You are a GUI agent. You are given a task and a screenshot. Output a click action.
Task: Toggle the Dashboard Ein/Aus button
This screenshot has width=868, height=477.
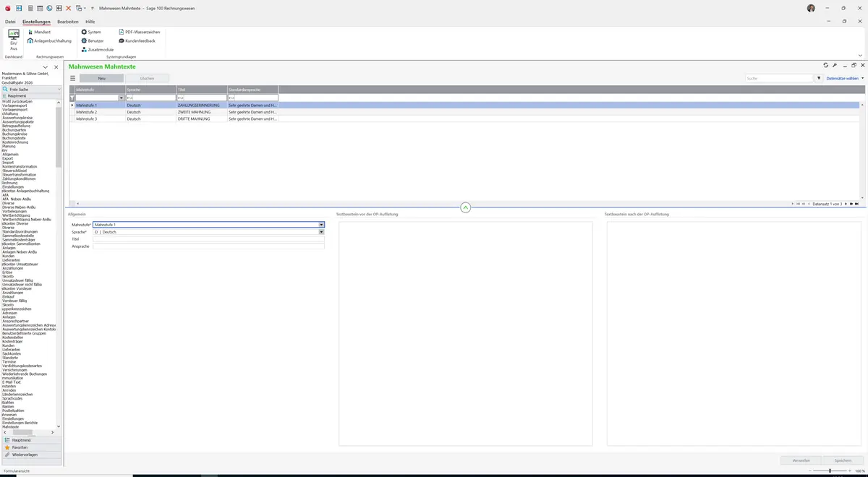(x=13, y=40)
